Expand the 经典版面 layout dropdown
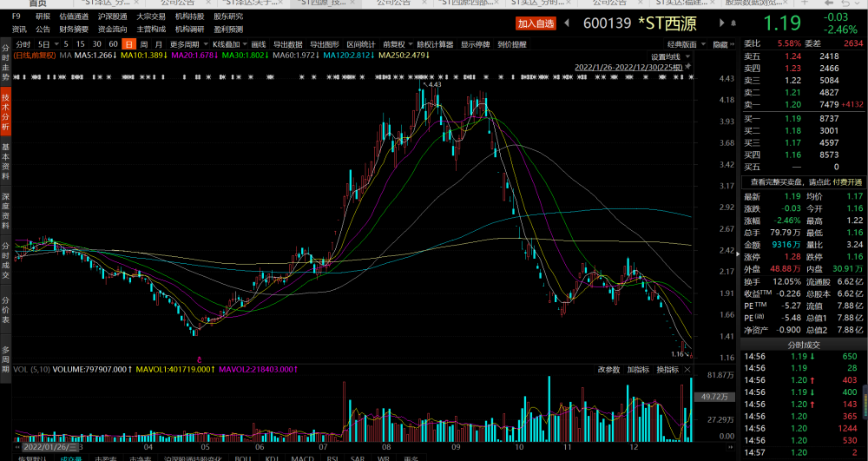 (687, 44)
